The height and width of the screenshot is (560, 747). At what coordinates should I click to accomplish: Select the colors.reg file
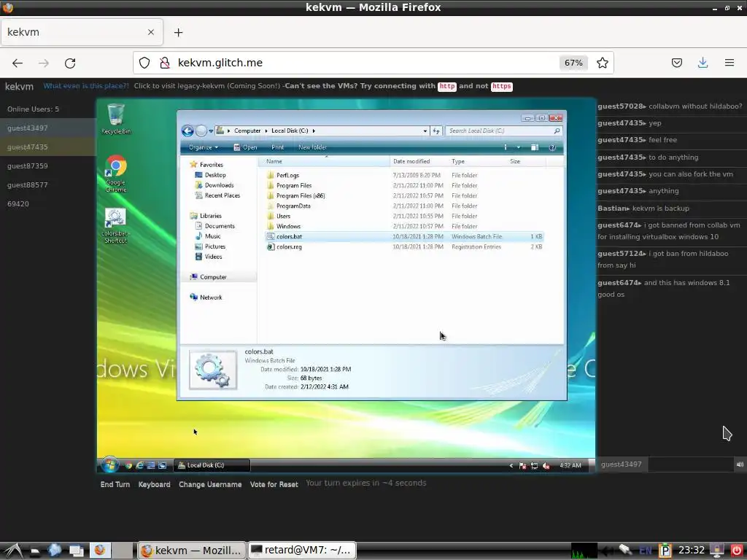(285, 247)
